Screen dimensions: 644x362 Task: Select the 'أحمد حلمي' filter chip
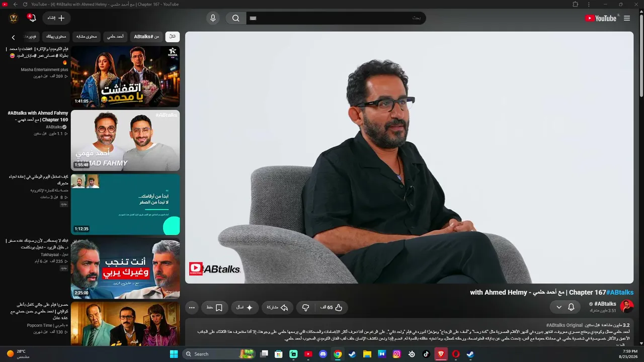116,37
